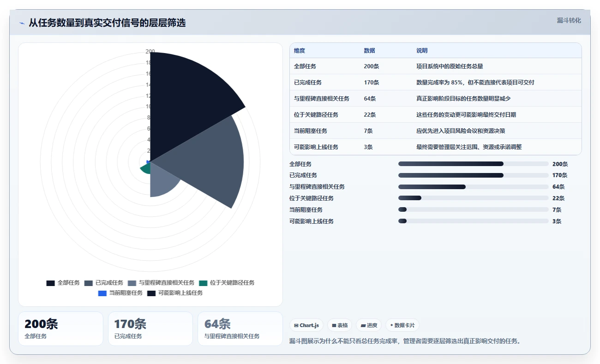Select the 可能影响上线任务 cell in the table
This screenshot has width=600, height=364.
[x=316, y=147]
